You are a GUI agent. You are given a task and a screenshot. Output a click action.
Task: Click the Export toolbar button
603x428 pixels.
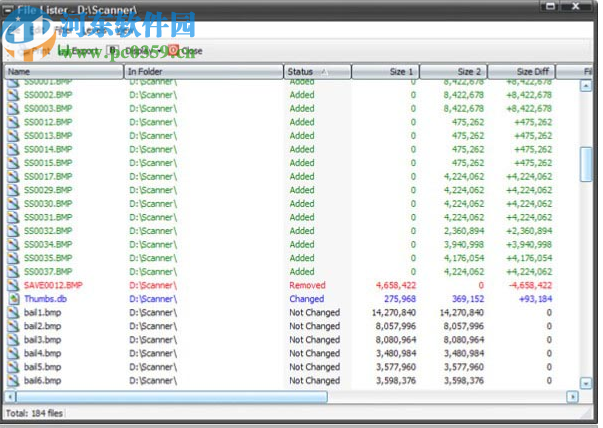coord(78,51)
